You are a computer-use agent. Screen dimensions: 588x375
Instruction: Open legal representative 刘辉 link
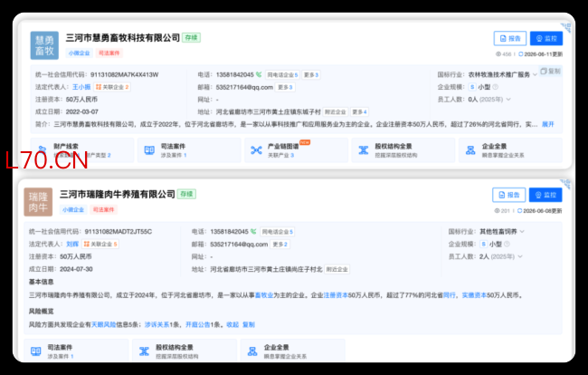(72, 244)
